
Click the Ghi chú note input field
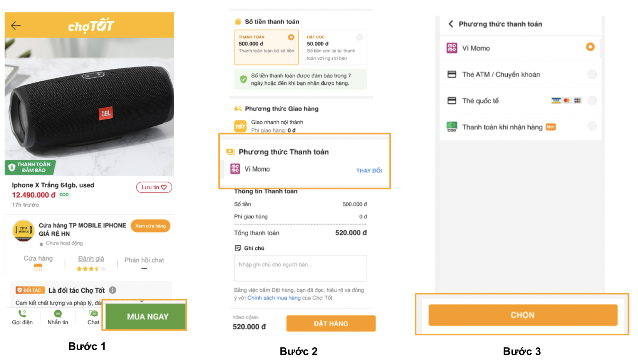(x=300, y=268)
